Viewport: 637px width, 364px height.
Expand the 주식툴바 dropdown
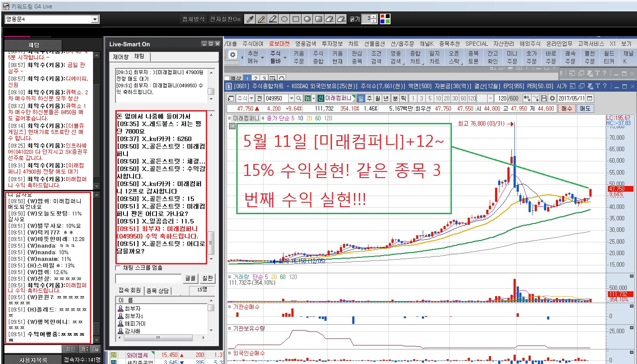(x=285, y=58)
